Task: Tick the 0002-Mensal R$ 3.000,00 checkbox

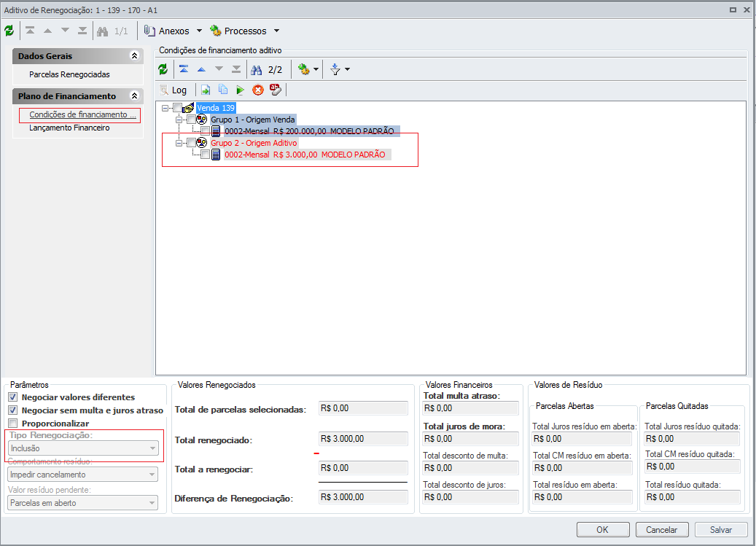Action: click(x=206, y=155)
